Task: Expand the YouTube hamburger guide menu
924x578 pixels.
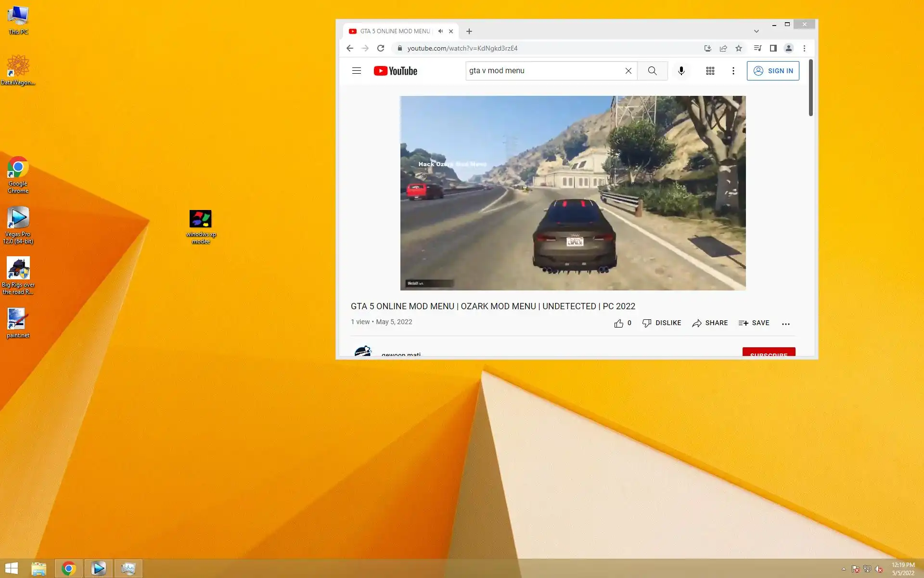Action: [x=357, y=71]
